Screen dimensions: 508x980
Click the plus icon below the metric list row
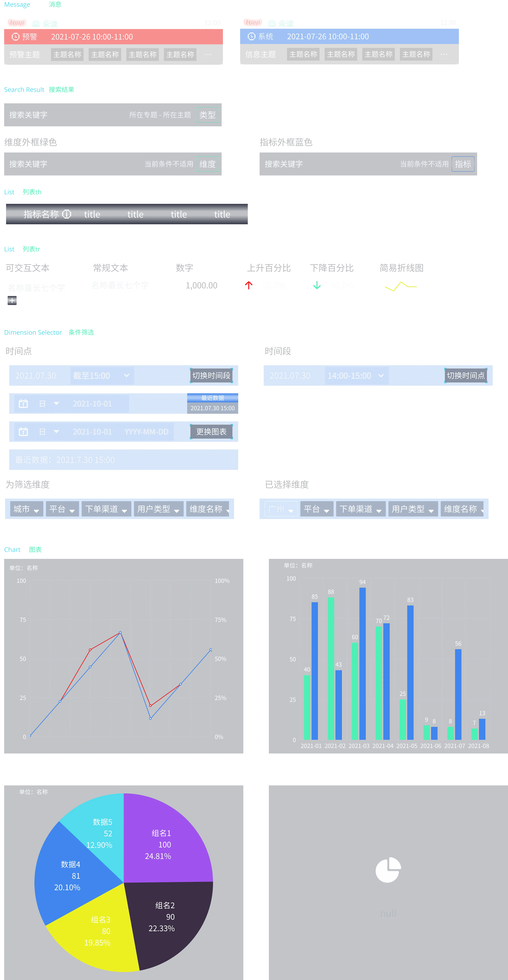(x=12, y=301)
